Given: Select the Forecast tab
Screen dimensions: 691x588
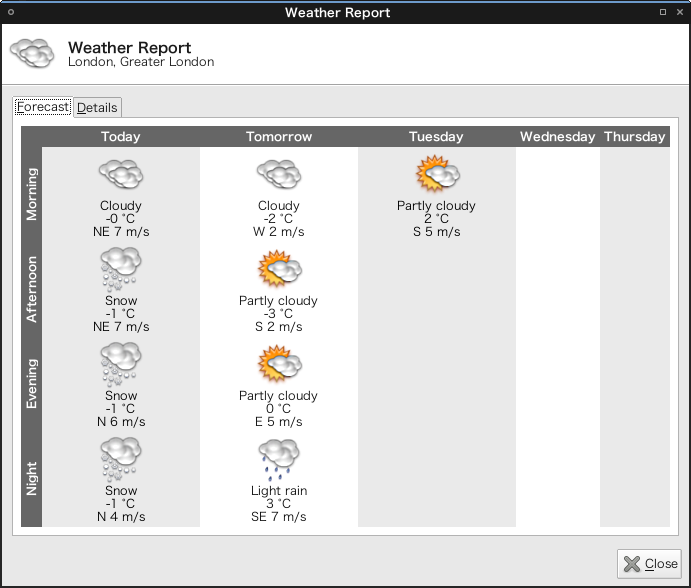Looking at the screenshot, I should tap(43, 106).
